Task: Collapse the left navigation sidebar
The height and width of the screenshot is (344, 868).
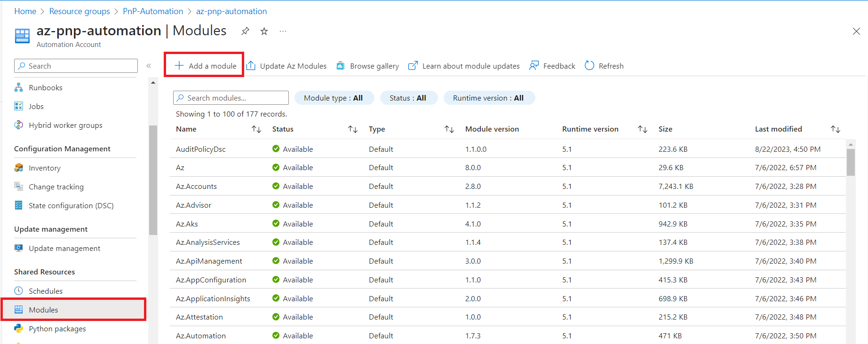Action: click(x=149, y=66)
